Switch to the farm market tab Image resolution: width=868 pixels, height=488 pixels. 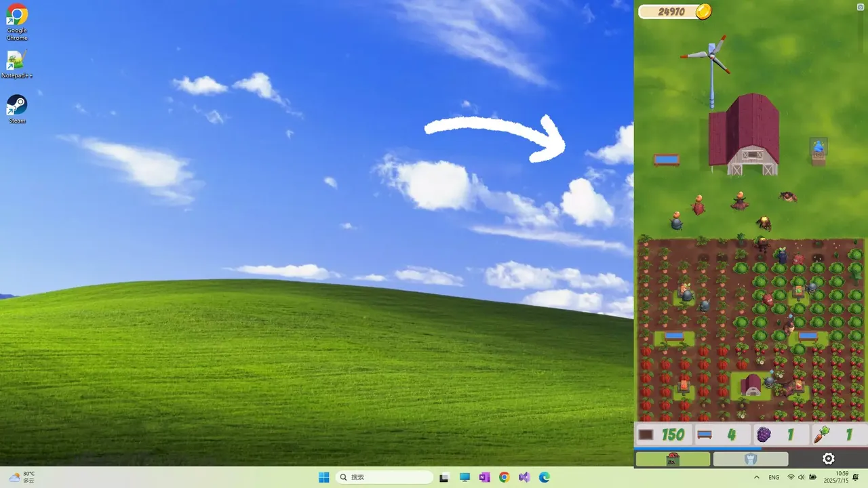(x=673, y=459)
